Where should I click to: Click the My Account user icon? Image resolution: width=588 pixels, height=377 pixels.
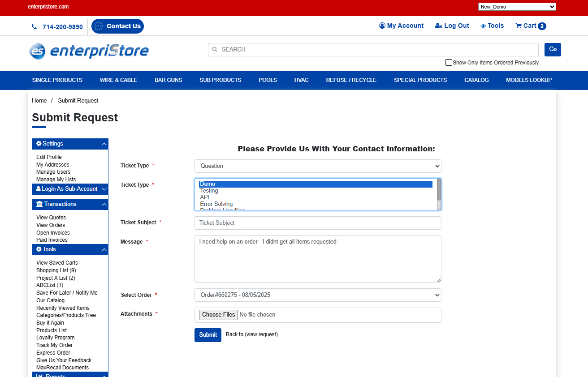(382, 26)
